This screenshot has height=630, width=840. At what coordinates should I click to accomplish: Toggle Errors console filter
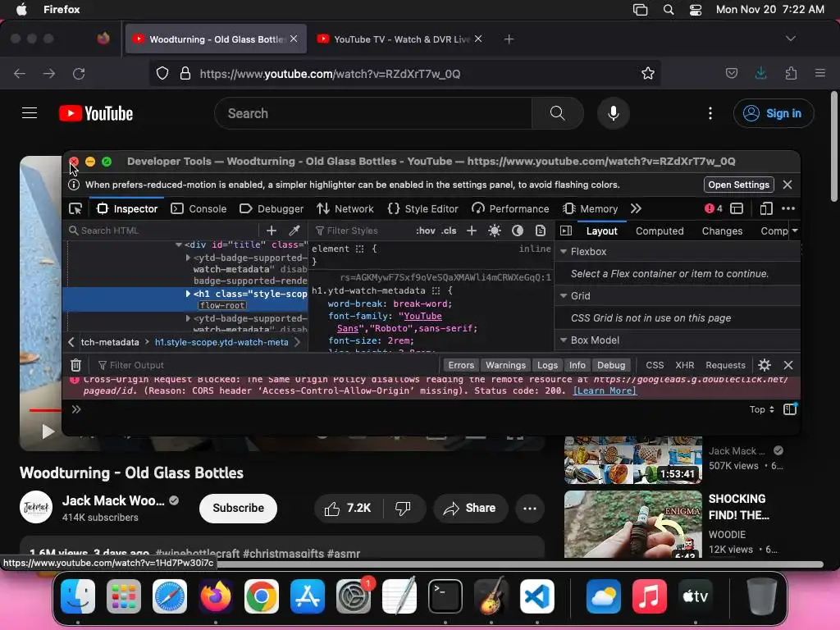click(x=461, y=365)
